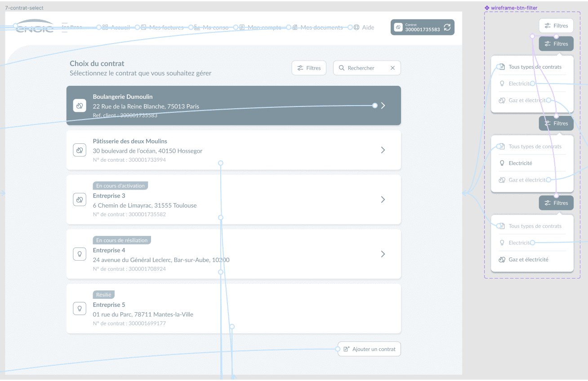Click gas-electricity icon of Entreprise 3
Screen dimensions: 588x381
click(80, 199)
